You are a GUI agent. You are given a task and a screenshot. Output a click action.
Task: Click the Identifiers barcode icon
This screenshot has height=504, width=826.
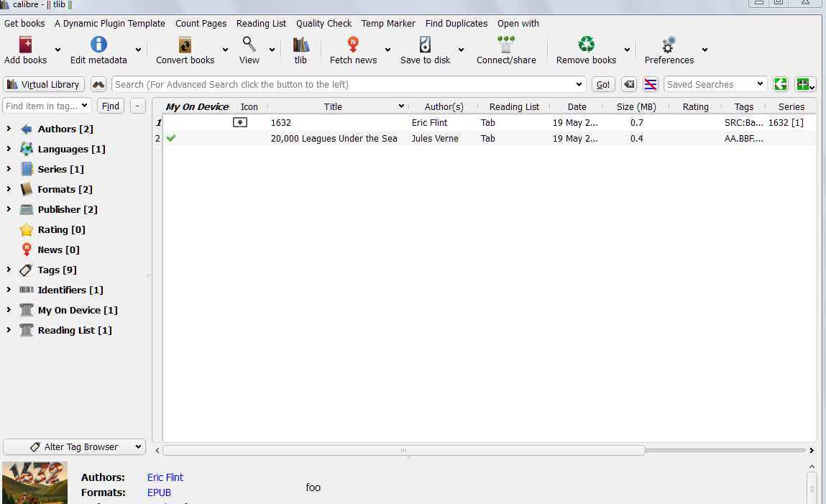click(x=27, y=290)
